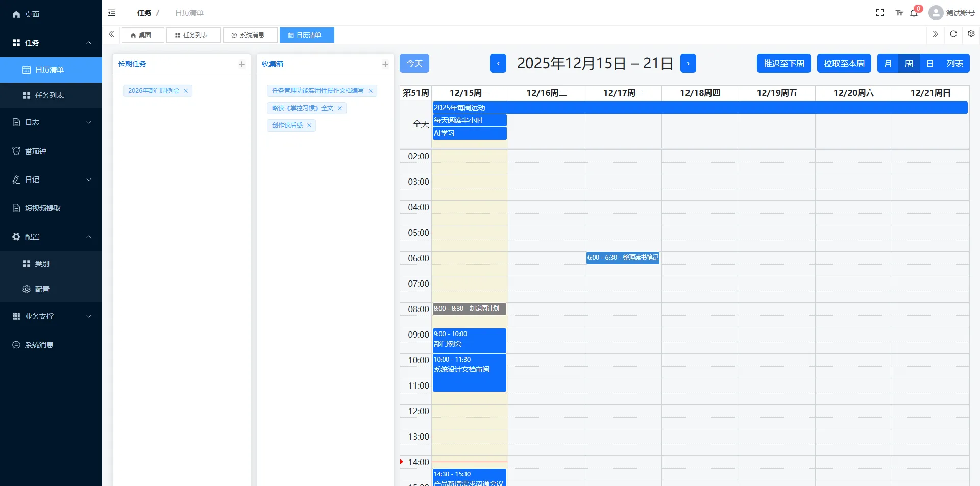
Task: Click the refresh page icon
Action: tap(953, 34)
